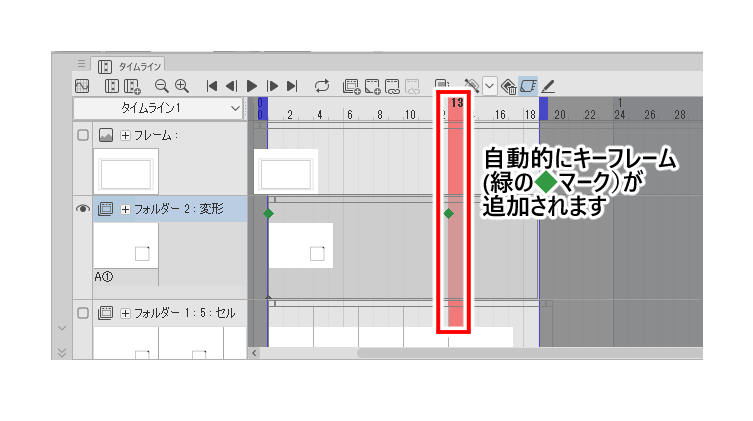Image resolution: width=753 pixels, height=421 pixels.
Task: Expand the フレーム layer with plus icon
Action: click(x=125, y=135)
